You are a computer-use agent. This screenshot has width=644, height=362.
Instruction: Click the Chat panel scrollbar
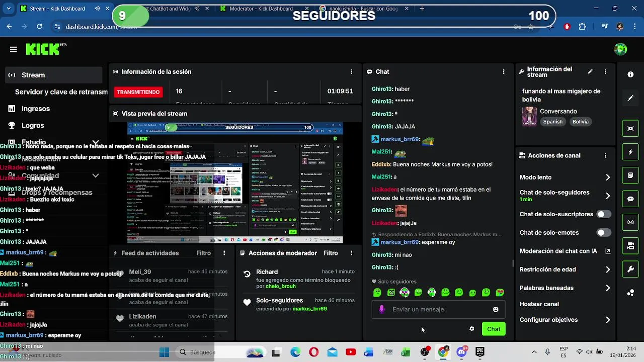click(x=513, y=263)
